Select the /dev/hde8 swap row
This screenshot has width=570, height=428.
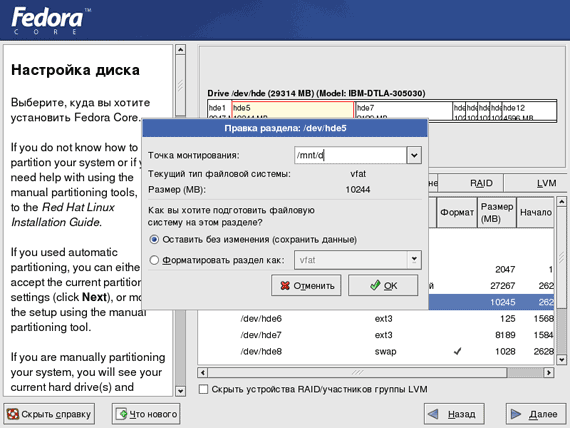376,351
